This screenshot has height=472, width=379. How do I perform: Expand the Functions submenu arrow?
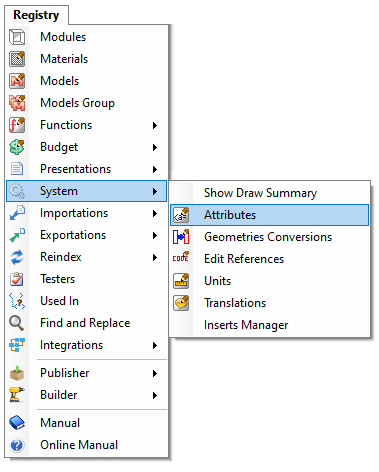pyautogui.click(x=155, y=125)
